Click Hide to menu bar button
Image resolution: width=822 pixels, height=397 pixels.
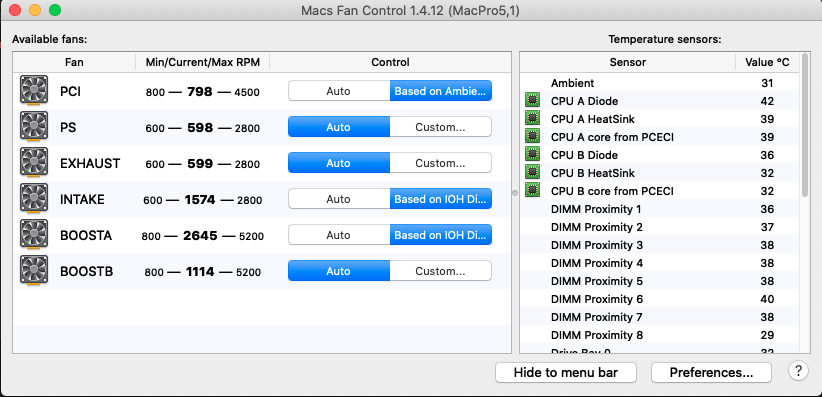click(566, 372)
